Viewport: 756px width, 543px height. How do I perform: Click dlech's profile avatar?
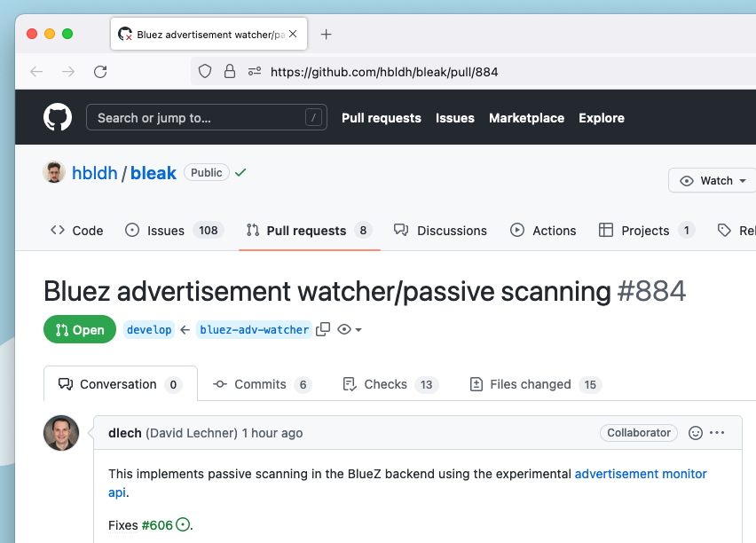61,433
